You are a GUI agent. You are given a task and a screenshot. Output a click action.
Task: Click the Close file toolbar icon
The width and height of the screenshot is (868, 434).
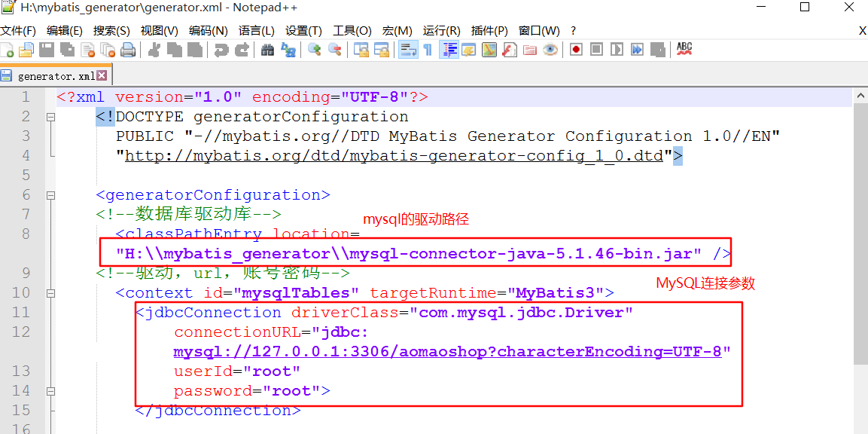(87, 50)
